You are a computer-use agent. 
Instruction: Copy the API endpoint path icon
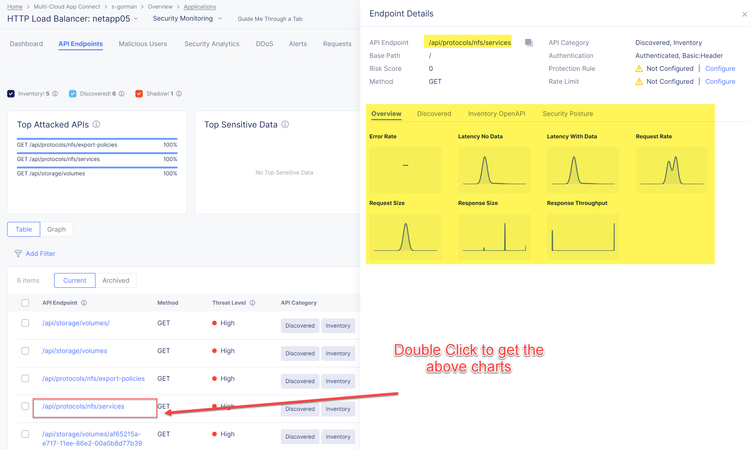point(529,43)
